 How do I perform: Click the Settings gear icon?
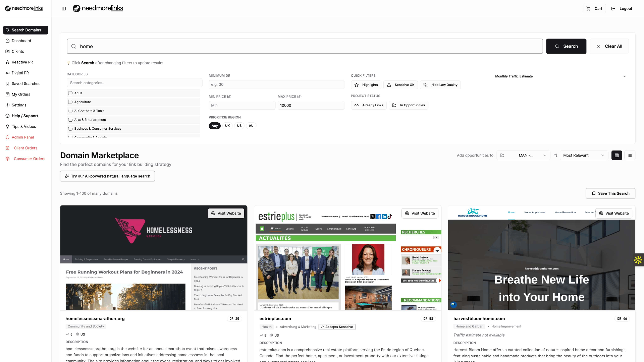[x=7, y=105]
